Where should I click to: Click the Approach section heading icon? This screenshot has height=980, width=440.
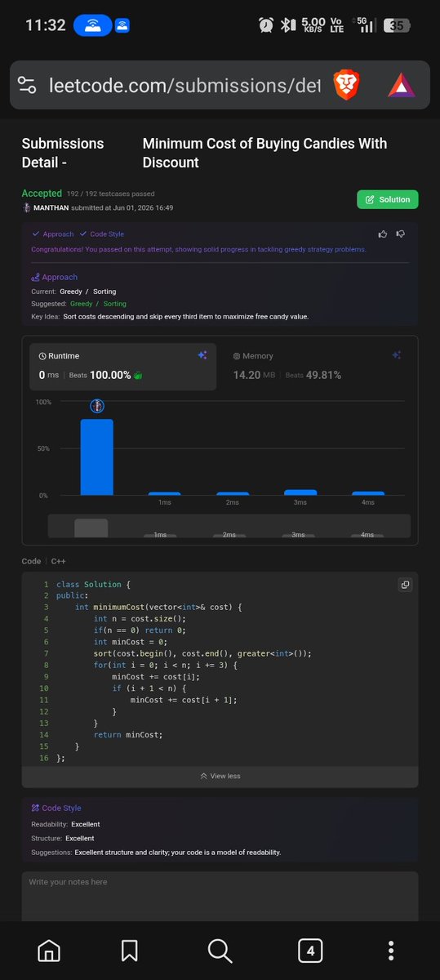pyautogui.click(x=35, y=277)
